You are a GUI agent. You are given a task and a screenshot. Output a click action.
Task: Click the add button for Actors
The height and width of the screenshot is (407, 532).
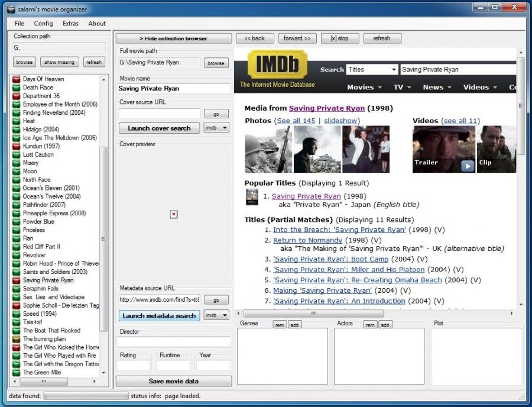click(385, 325)
